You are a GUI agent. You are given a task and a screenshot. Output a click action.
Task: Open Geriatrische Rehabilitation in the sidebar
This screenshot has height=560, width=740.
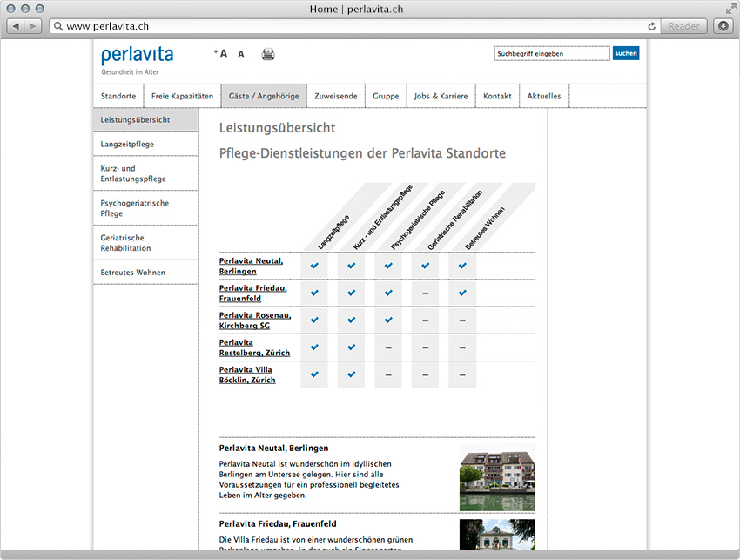(x=146, y=243)
